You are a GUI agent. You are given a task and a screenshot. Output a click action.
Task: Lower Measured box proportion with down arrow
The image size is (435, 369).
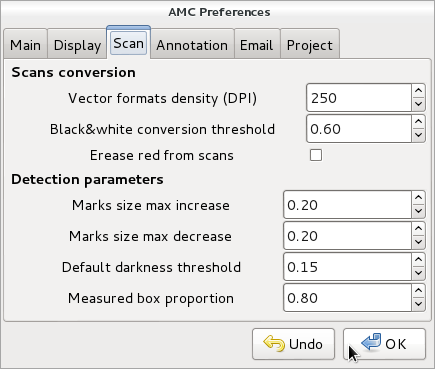[418, 304]
